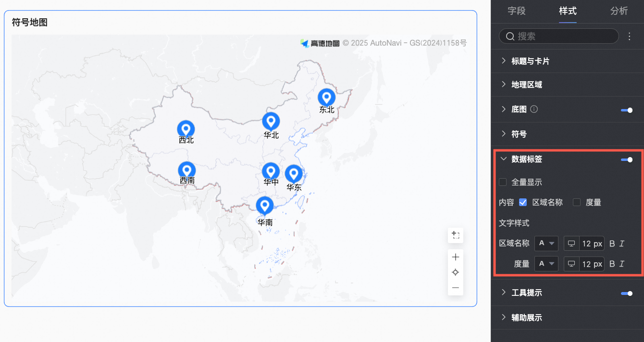Click the 西北 map marker pin

tap(186, 129)
